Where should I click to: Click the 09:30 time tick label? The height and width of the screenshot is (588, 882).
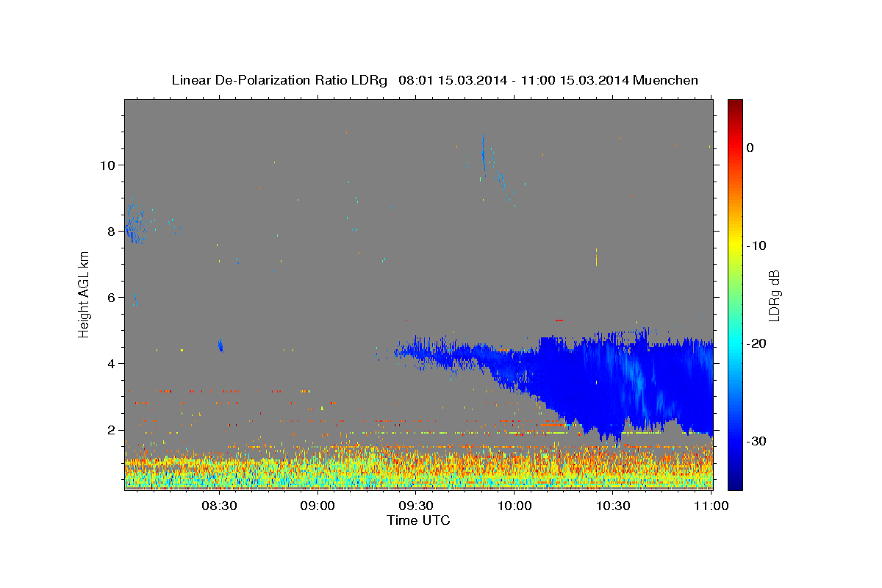point(416,506)
